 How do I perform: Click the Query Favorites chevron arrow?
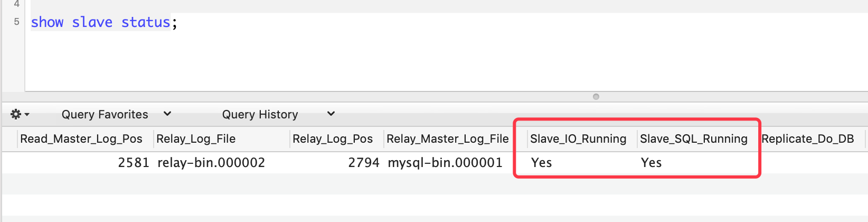[167, 114]
